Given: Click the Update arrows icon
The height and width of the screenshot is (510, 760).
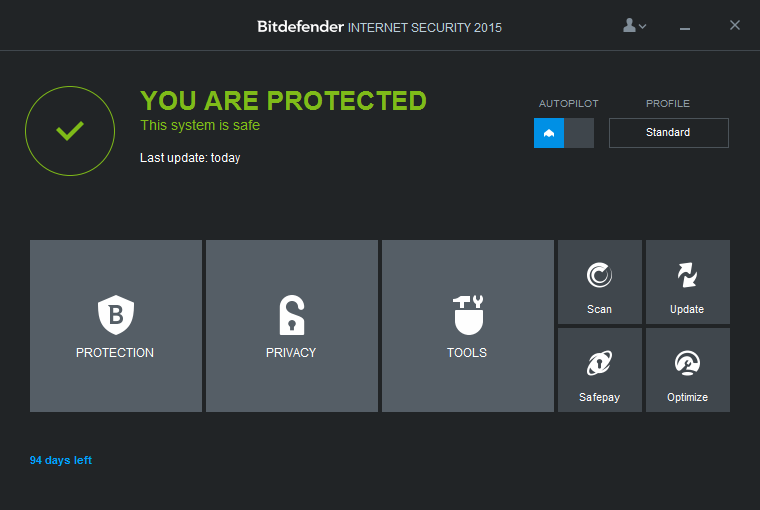Looking at the screenshot, I should [687, 275].
